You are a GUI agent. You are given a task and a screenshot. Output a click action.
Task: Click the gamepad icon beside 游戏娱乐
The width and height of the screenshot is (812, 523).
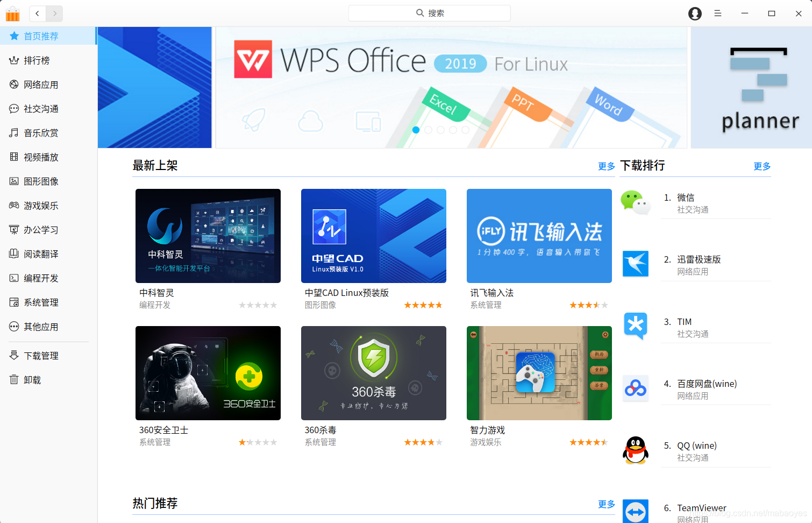pyautogui.click(x=14, y=206)
